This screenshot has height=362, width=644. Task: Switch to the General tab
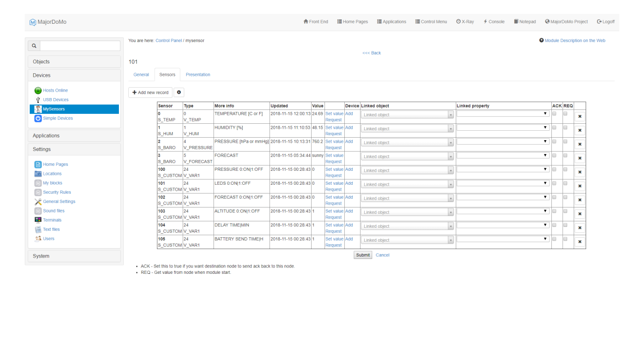pos(141,75)
